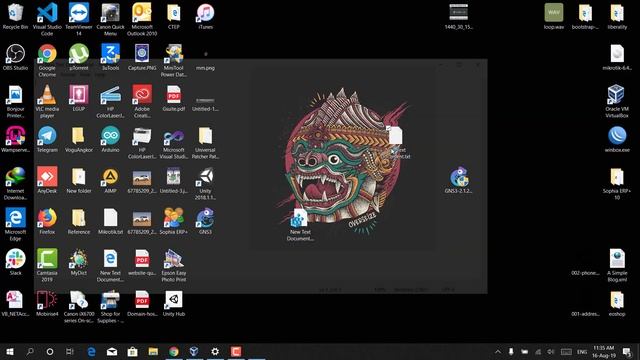Open Mail app from the taskbar
This screenshot has width=640, height=360.
point(112,351)
